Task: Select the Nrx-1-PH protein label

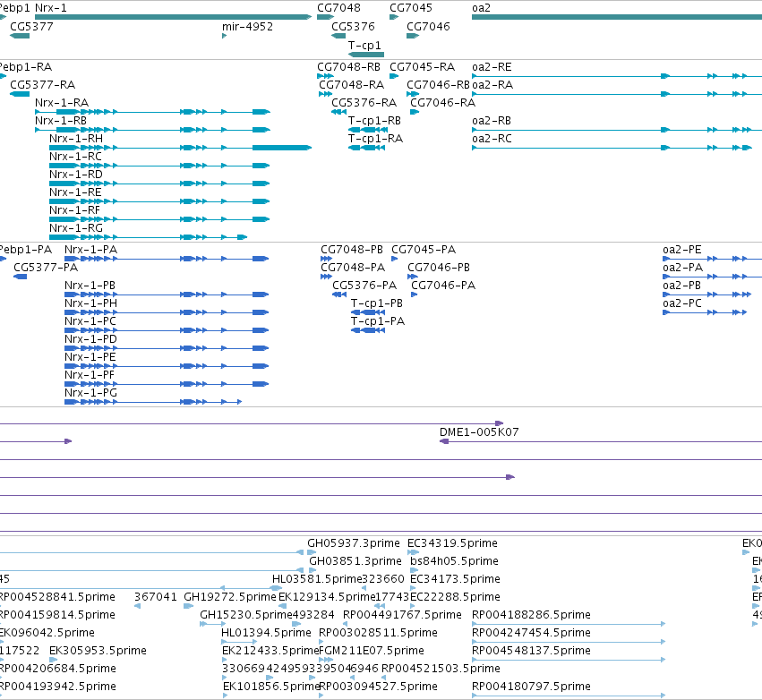Action: pyautogui.click(x=90, y=303)
